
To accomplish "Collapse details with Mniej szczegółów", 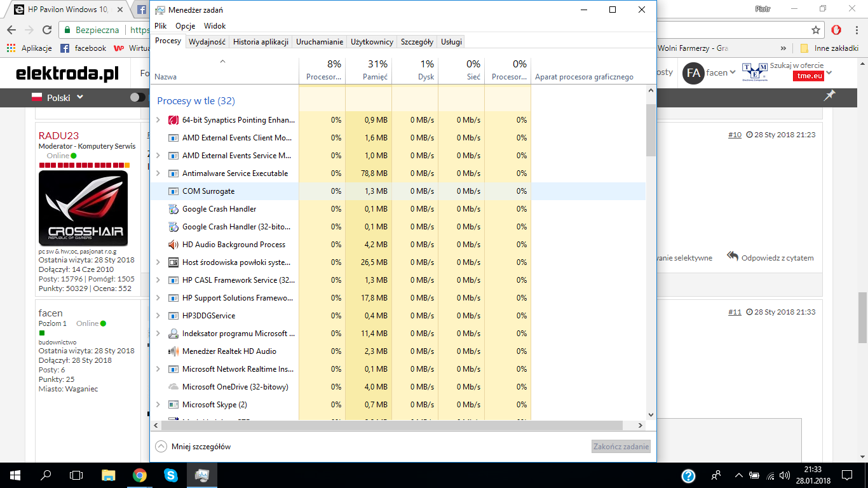I will pos(193,447).
